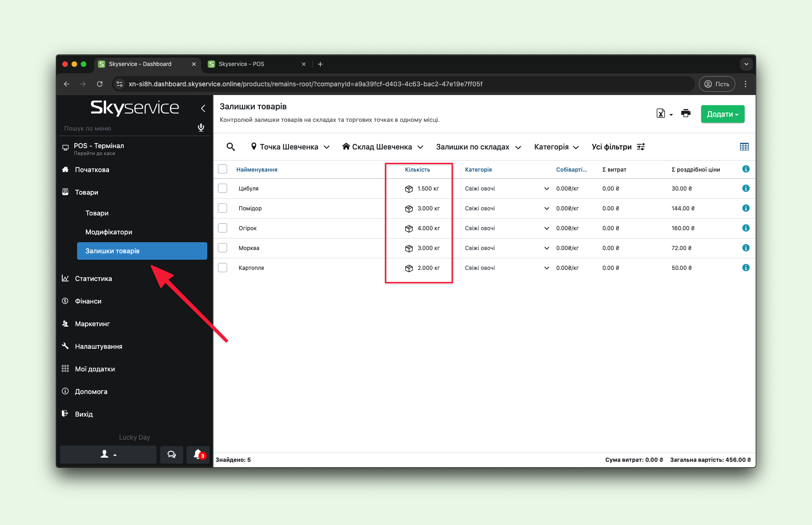
Task: Open the table column layout icon
Action: 744,147
